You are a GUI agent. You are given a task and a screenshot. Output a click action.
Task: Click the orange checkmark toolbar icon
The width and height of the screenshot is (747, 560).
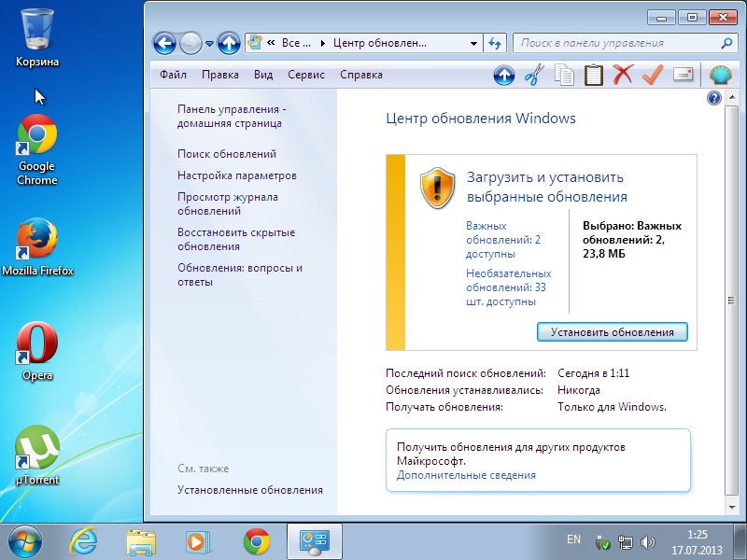pyautogui.click(x=653, y=75)
